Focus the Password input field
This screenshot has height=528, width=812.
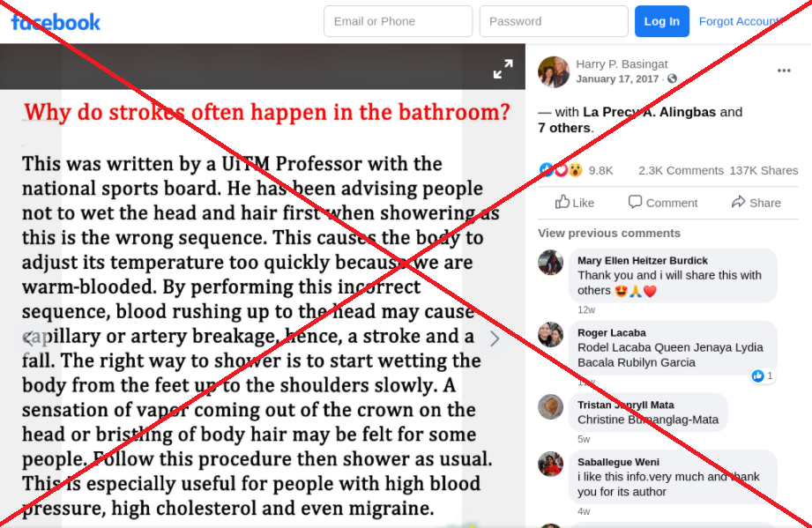[x=554, y=21]
